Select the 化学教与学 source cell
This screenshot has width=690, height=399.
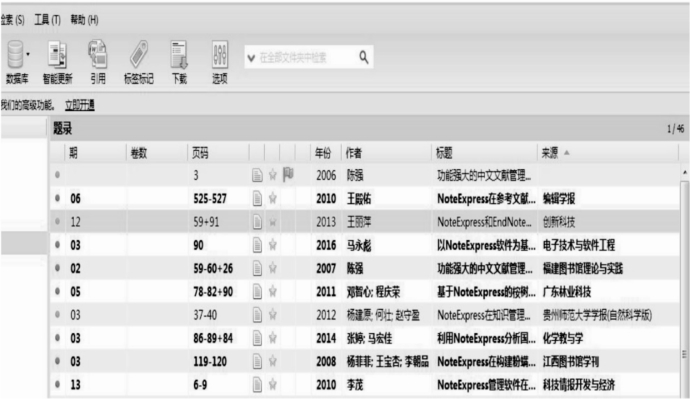point(563,338)
